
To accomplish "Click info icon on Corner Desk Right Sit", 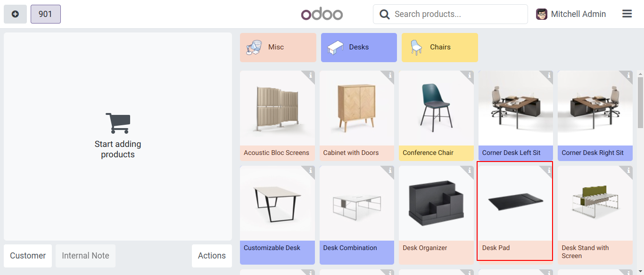I will (628, 75).
